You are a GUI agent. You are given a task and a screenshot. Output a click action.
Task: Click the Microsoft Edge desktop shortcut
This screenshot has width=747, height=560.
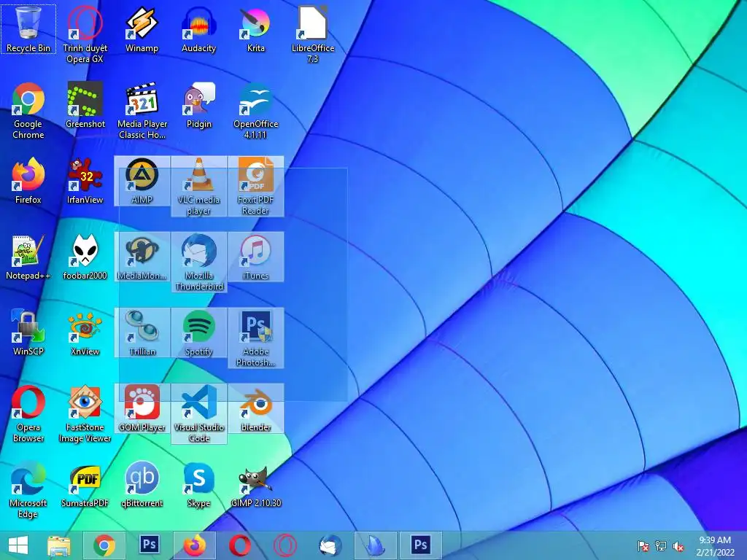coord(28,489)
